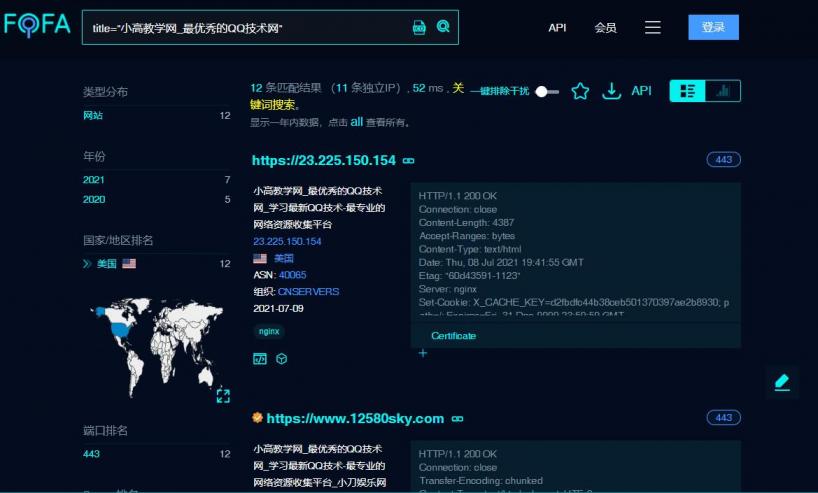Open the https://23.225.150.154 result link
Viewport: 818px width, 493px height.
pos(324,160)
